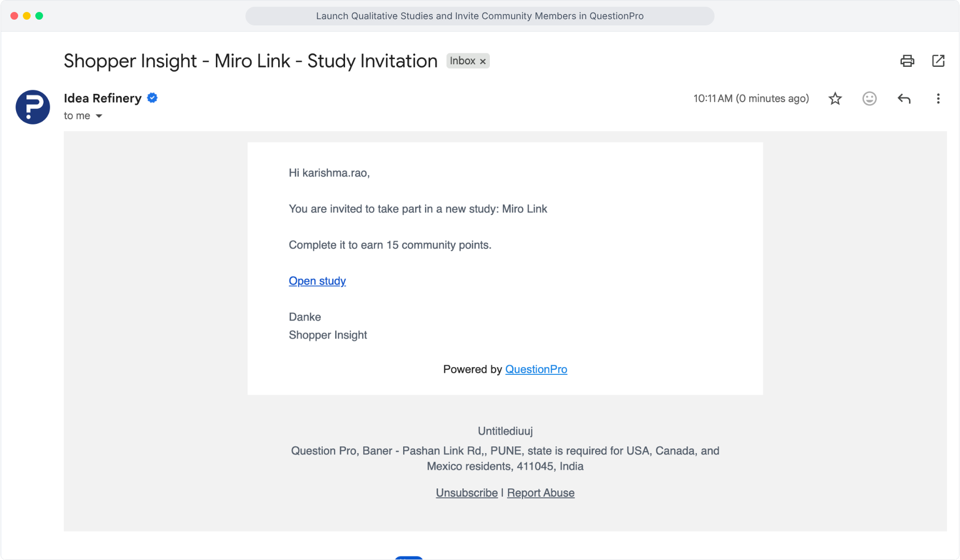960x560 pixels.
Task: Click the yellow minimize window button
Action: point(26,16)
